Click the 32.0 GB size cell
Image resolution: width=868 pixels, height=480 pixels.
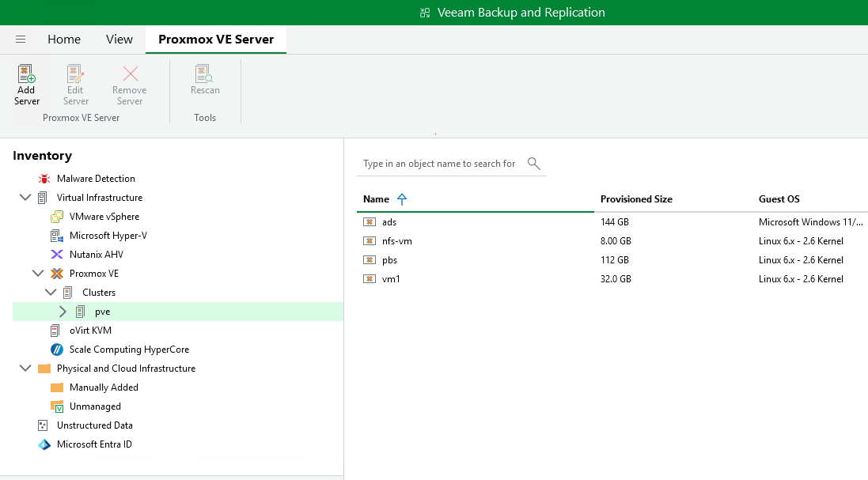tap(616, 279)
